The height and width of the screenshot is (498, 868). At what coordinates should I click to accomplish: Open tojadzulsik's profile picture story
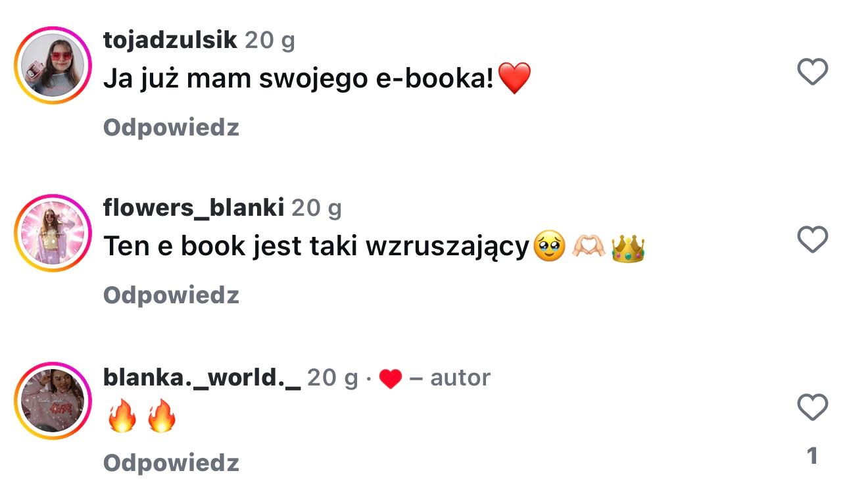coord(53,66)
